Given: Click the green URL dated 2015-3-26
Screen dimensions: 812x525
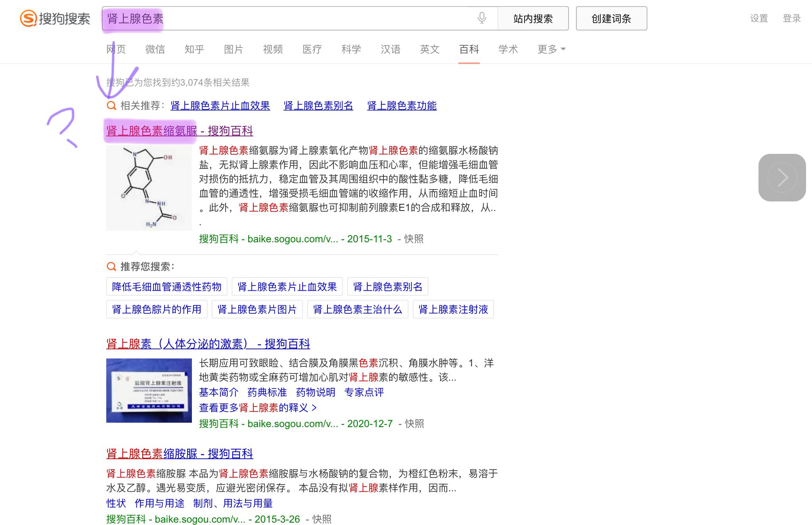Looking at the screenshot, I should 203,519.
